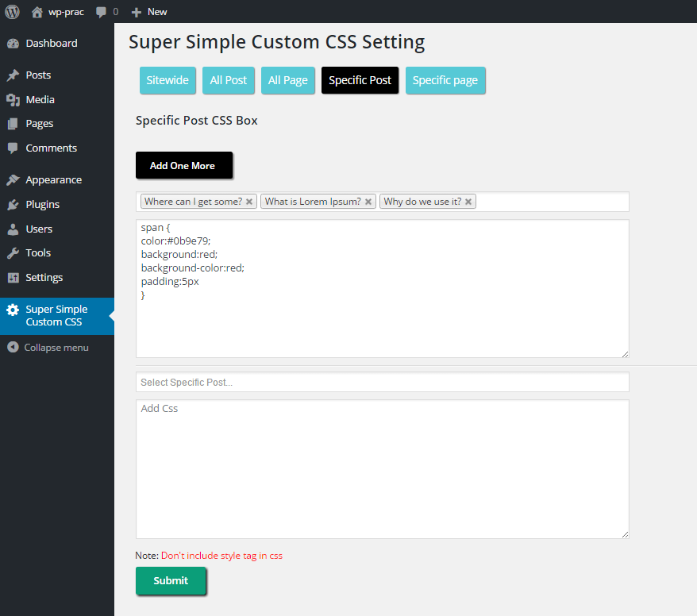Switch to the Specific page tab
This screenshot has height=616, width=697.
445,80
